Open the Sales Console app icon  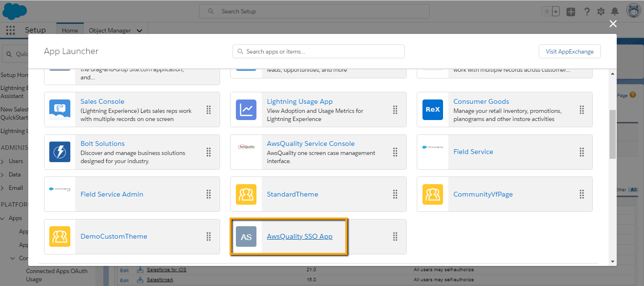(x=60, y=110)
